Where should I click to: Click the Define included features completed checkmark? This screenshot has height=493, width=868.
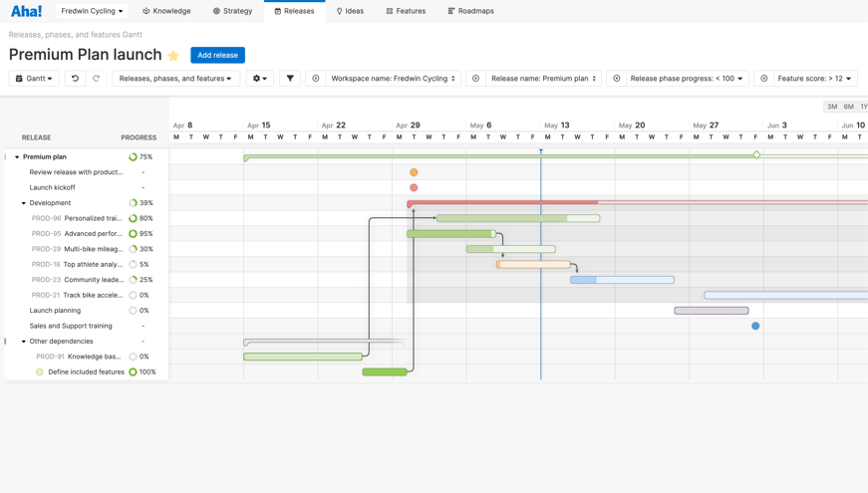point(40,371)
